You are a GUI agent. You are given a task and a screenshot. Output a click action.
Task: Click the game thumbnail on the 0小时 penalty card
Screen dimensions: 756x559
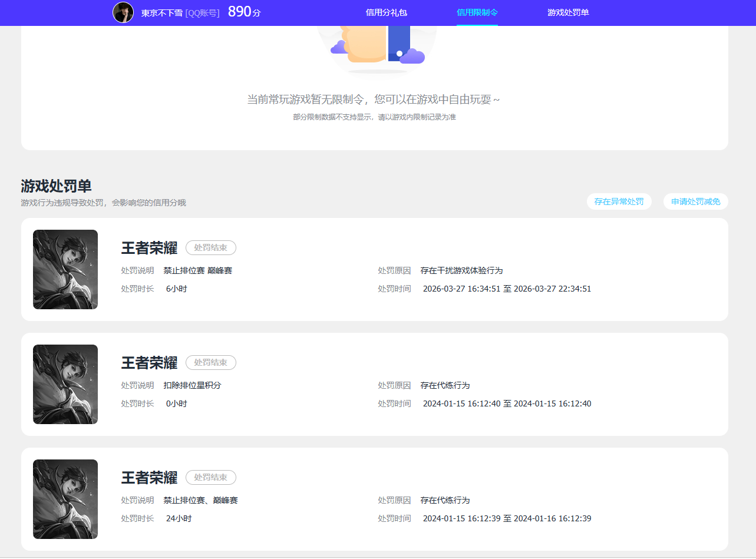point(65,385)
